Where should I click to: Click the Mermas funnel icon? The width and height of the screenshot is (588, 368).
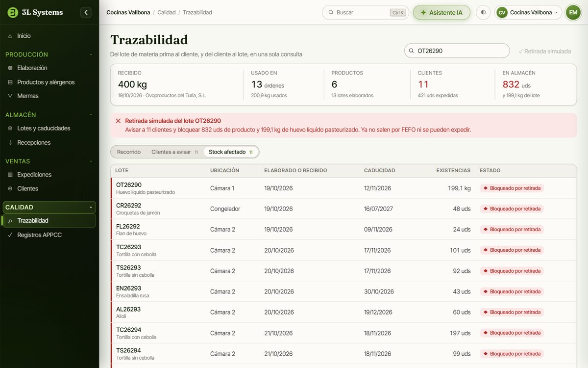(x=10, y=96)
